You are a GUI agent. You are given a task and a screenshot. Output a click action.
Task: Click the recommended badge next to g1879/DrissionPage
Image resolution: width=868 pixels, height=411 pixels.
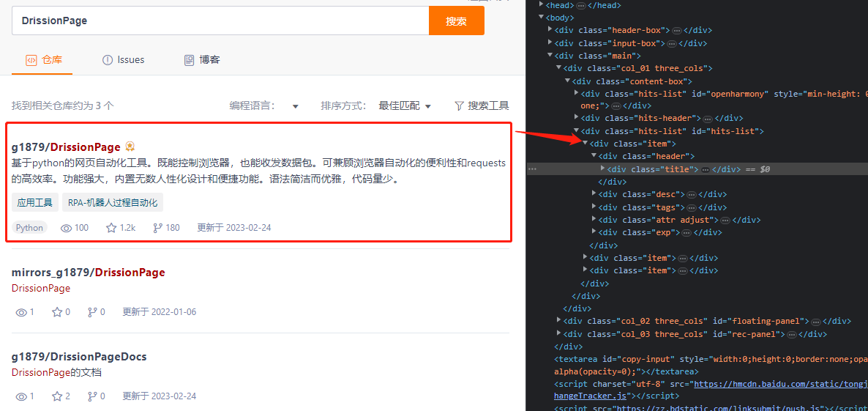click(x=130, y=147)
